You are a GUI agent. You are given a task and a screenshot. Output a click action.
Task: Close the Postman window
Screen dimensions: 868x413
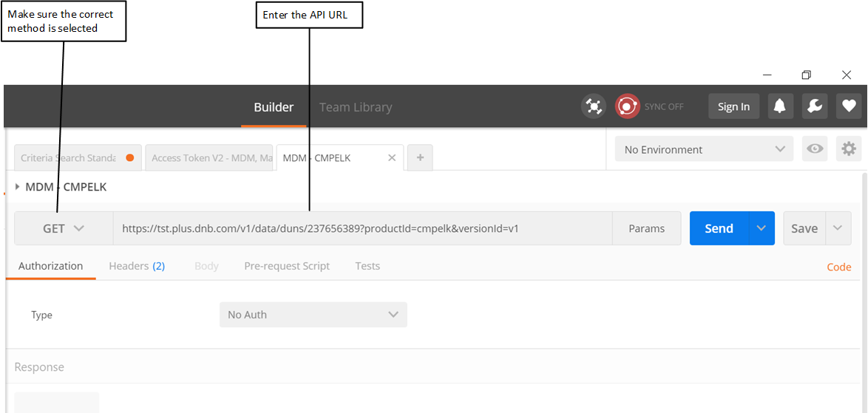click(x=847, y=75)
